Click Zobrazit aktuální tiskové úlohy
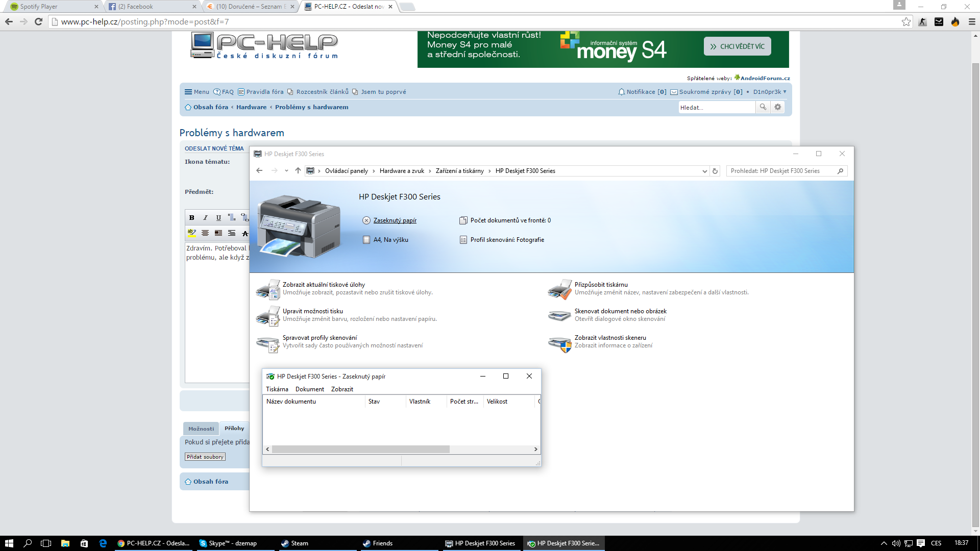The image size is (980, 551). point(324,285)
